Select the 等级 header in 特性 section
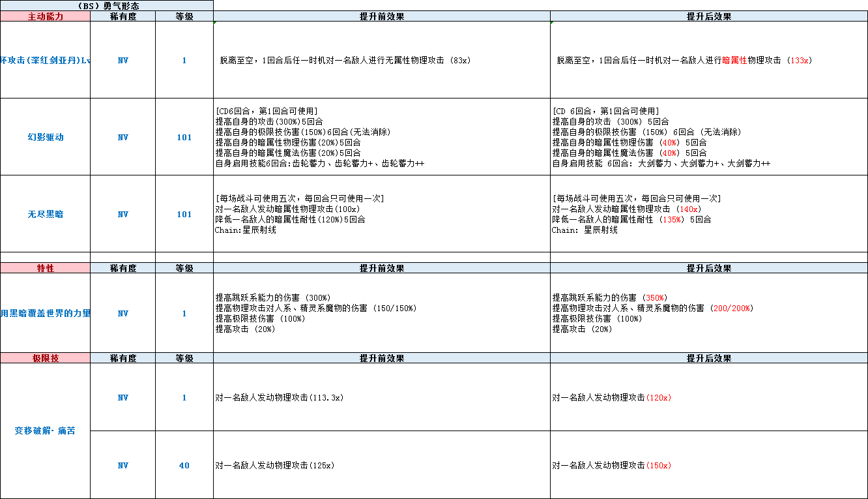 pyautogui.click(x=184, y=268)
